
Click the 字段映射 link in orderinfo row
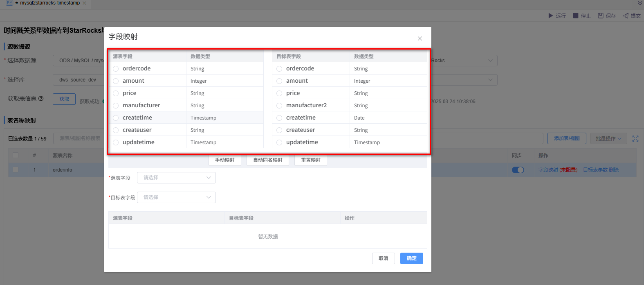[548, 170]
